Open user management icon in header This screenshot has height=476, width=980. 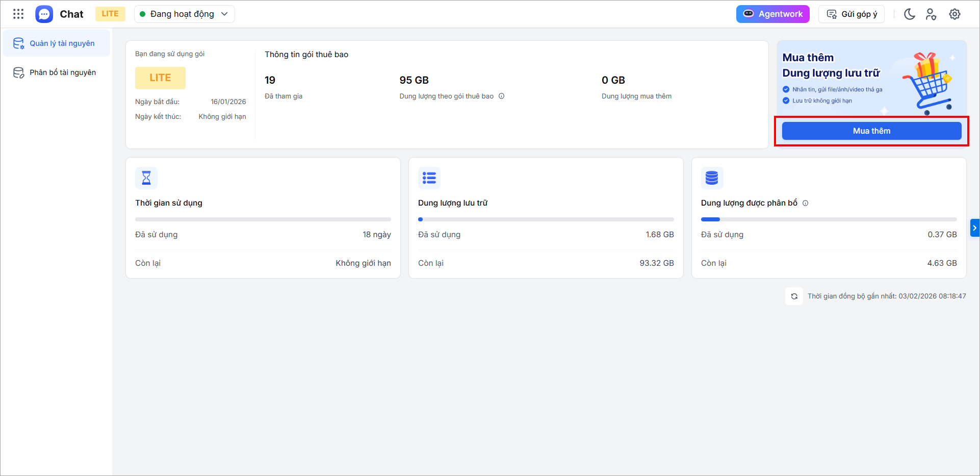click(x=931, y=14)
